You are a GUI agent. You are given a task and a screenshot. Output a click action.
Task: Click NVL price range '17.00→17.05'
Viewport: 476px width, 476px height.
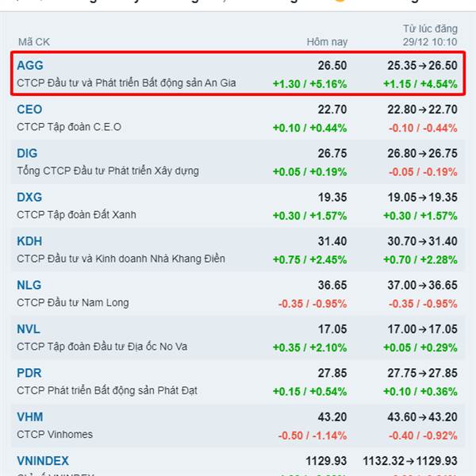point(422,329)
